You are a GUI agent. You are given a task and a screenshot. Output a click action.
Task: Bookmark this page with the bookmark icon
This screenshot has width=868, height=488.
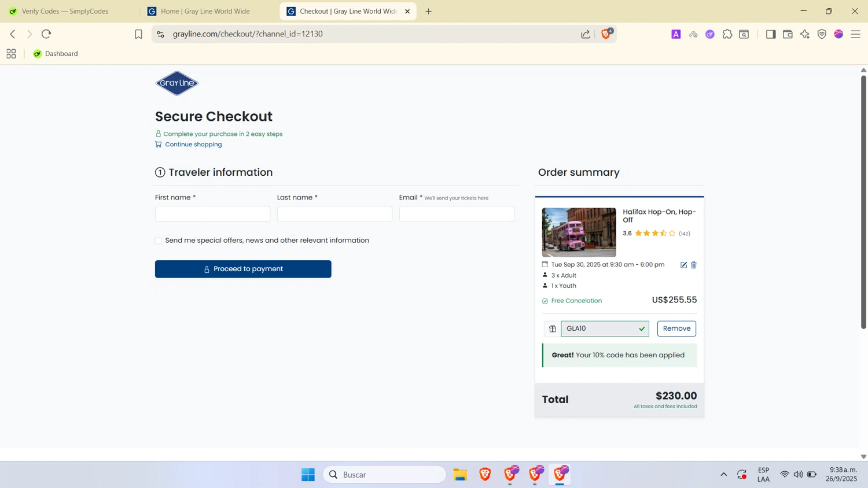tap(138, 34)
